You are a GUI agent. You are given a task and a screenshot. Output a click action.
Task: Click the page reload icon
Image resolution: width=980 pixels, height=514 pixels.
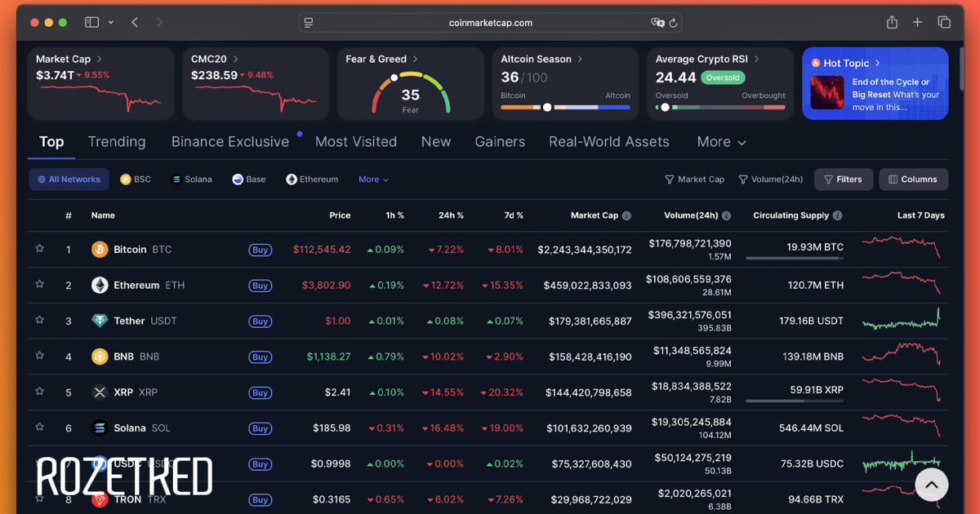[673, 23]
